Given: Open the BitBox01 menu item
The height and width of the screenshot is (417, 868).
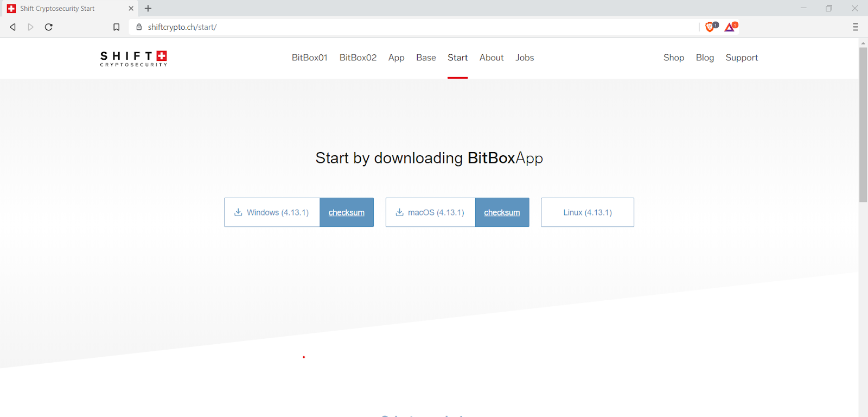Looking at the screenshot, I should click(310, 58).
